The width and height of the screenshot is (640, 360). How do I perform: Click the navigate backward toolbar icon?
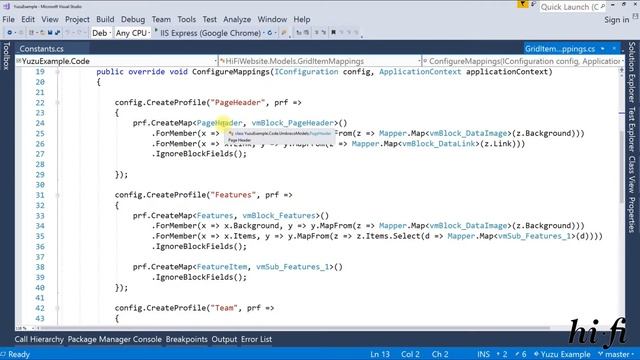tap(9, 33)
